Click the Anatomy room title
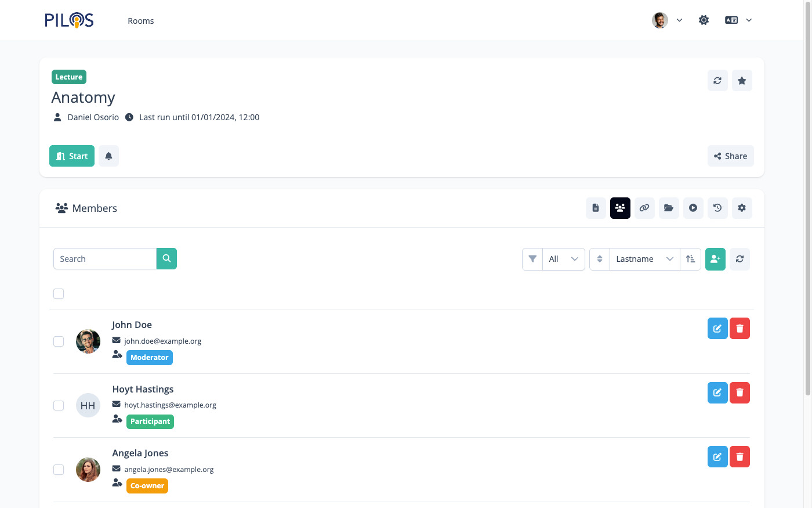 click(84, 98)
